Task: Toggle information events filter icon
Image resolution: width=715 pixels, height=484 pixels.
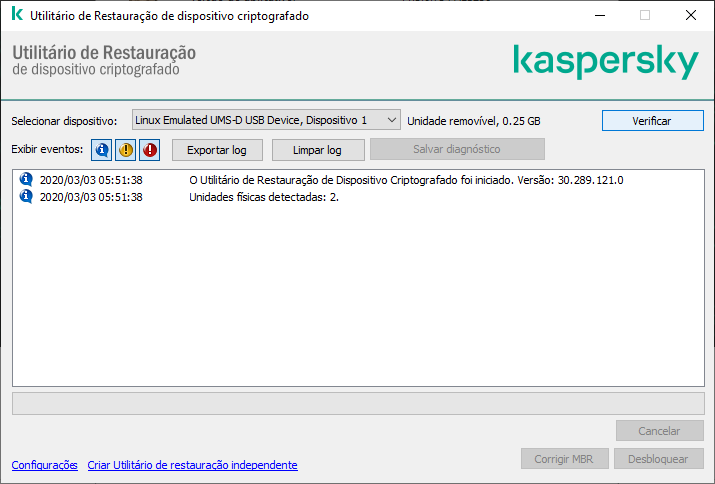Action: point(101,150)
